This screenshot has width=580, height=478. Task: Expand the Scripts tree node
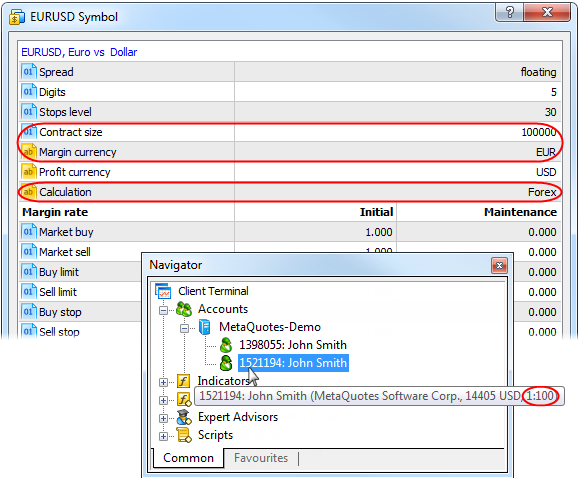coord(163,437)
